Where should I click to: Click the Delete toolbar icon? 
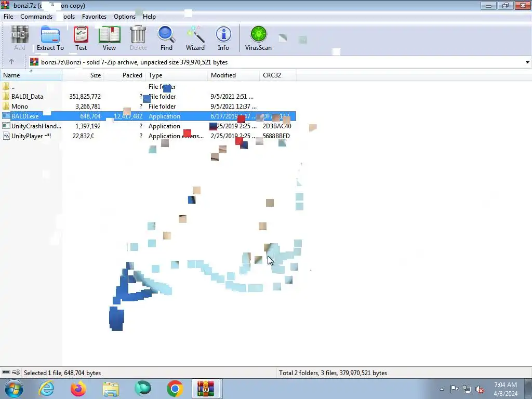click(x=138, y=38)
